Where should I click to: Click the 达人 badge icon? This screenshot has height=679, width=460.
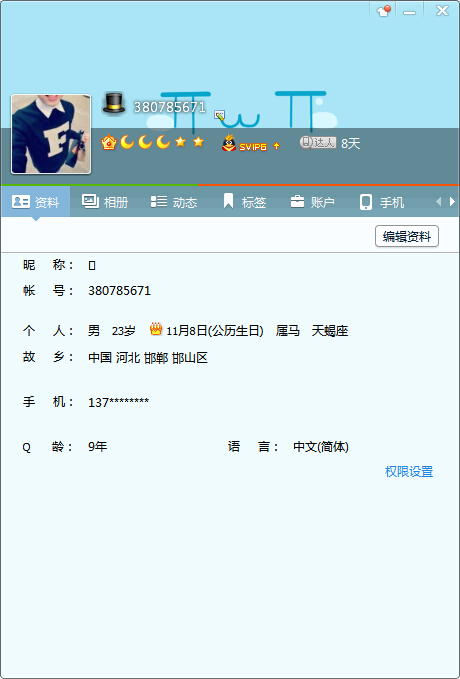[318, 142]
